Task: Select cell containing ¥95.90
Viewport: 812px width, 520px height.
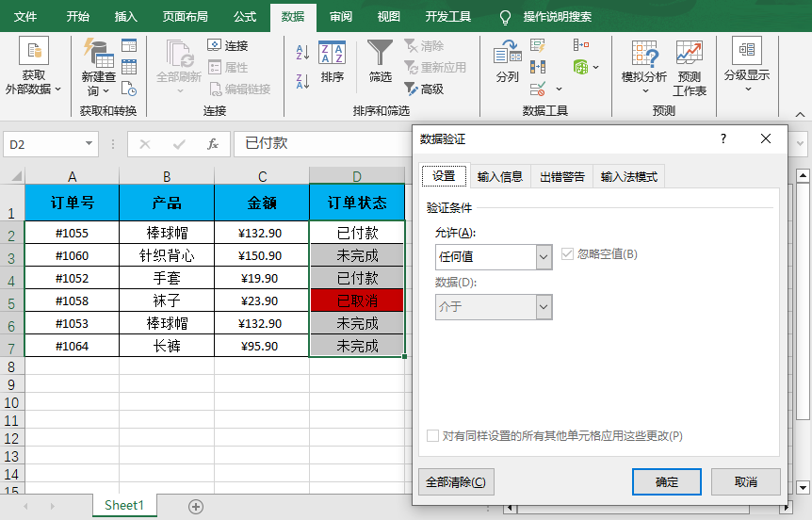Action: coord(262,346)
